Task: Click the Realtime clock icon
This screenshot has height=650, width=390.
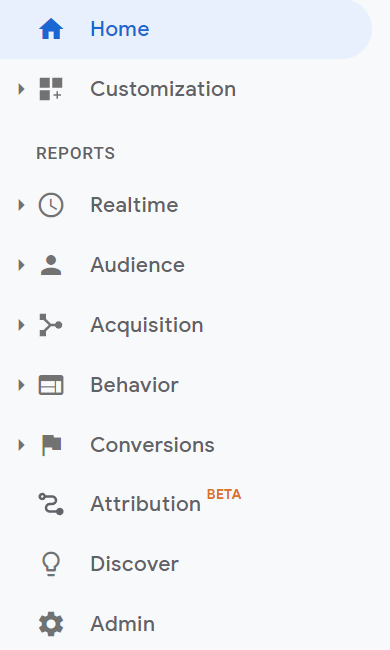Action: [x=51, y=205]
